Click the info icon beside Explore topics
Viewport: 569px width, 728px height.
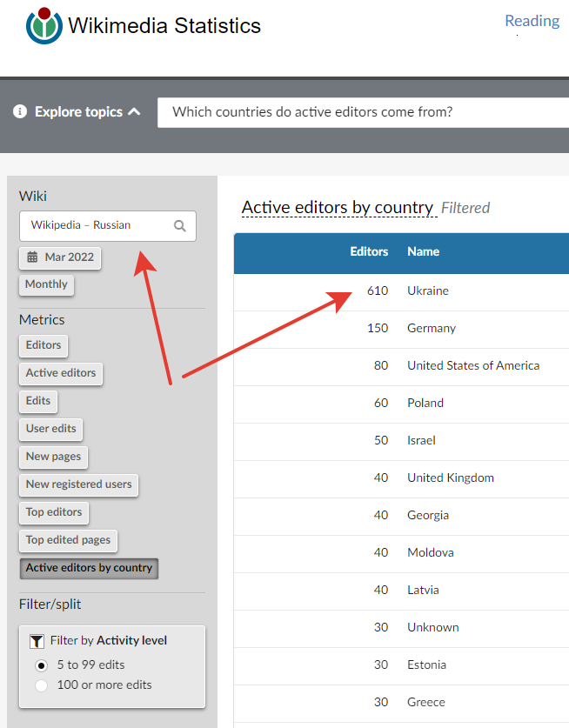coord(20,111)
